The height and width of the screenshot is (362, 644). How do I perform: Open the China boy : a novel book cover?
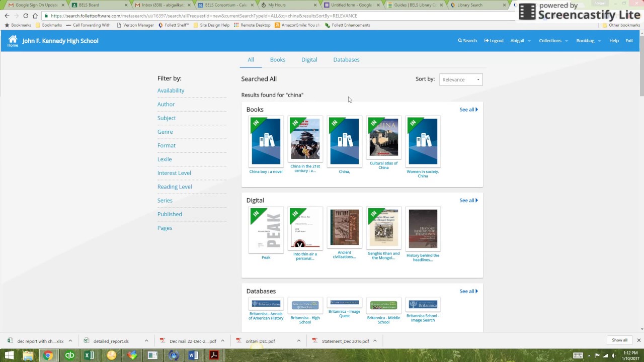click(266, 141)
